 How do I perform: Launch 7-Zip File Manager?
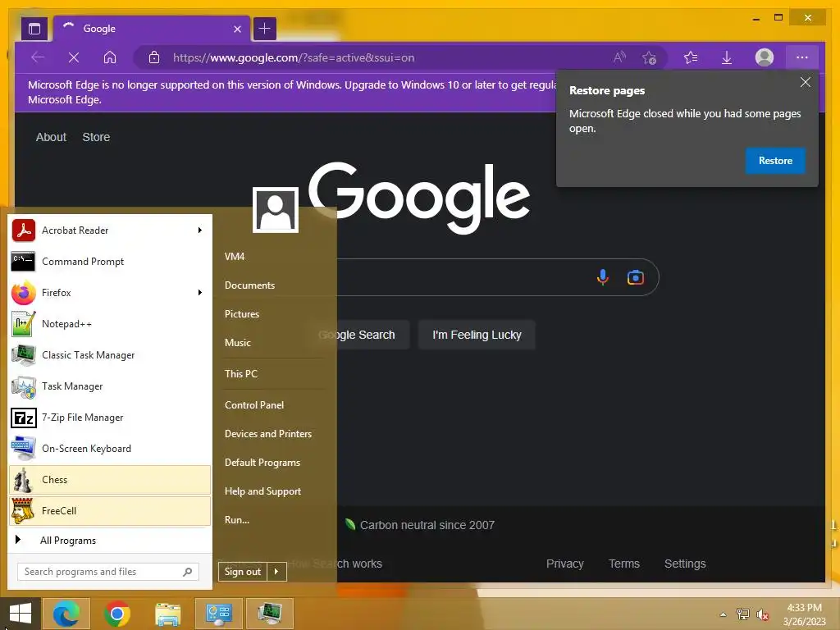tap(110, 418)
